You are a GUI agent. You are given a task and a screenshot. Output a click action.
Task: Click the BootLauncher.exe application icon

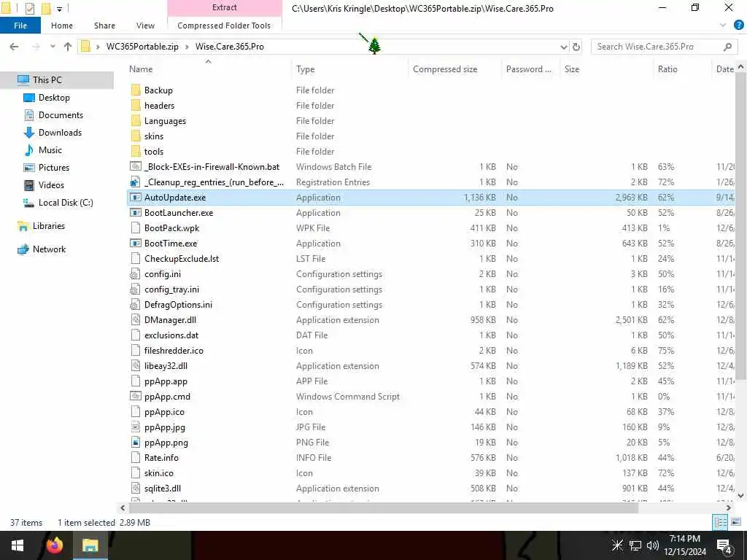point(136,212)
